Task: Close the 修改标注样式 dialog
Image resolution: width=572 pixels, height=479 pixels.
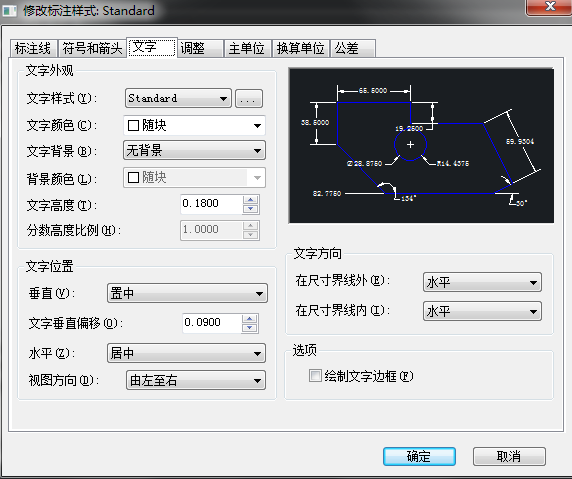Action: pos(549,7)
